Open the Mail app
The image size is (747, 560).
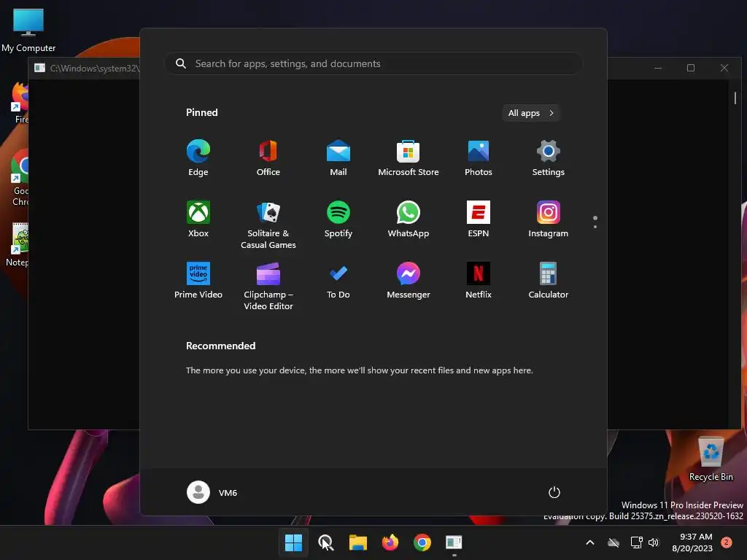338,158
